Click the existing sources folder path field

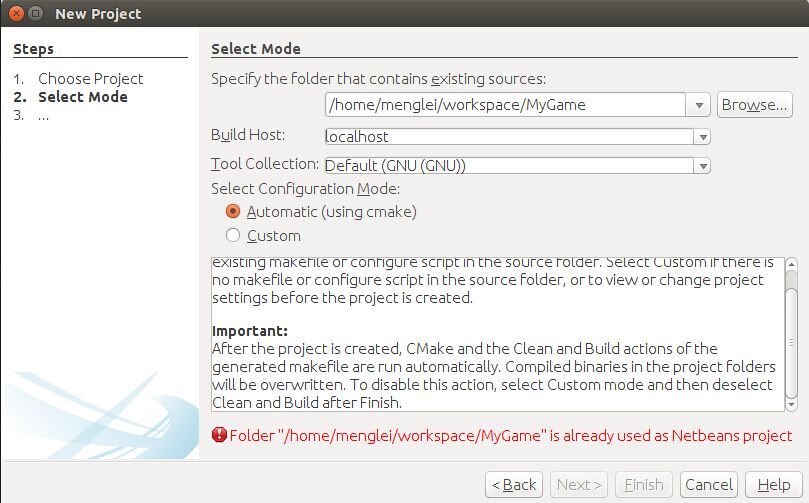(504, 104)
